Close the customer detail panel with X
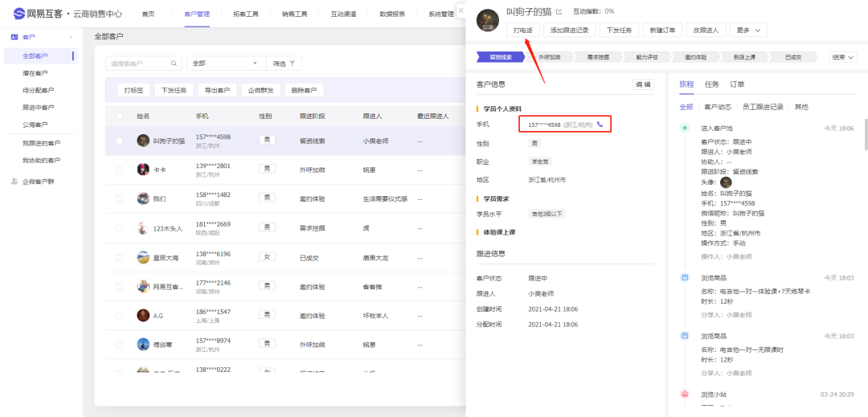 [x=461, y=10]
